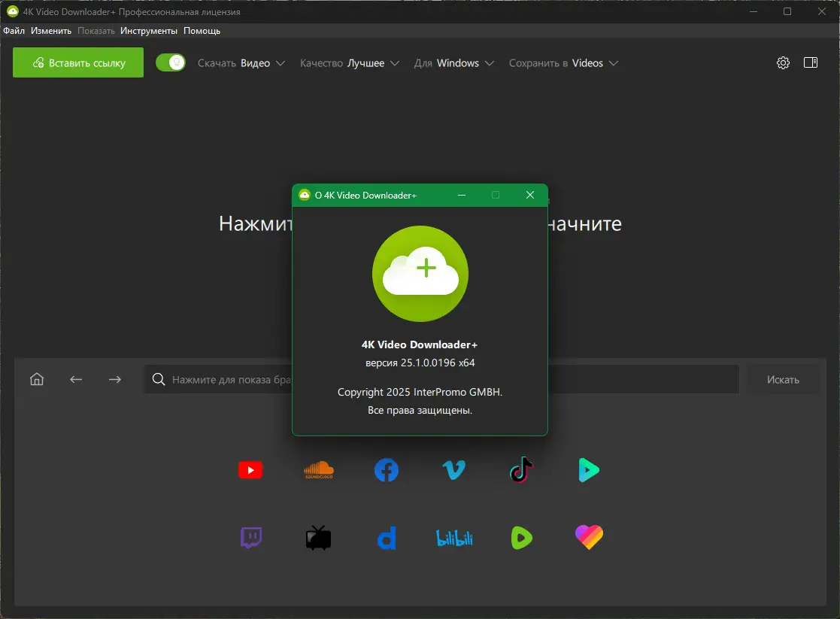The width and height of the screenshot is (840, 619).
Task: Open the Facebook shortcut icon
Action: coord(387,470)
